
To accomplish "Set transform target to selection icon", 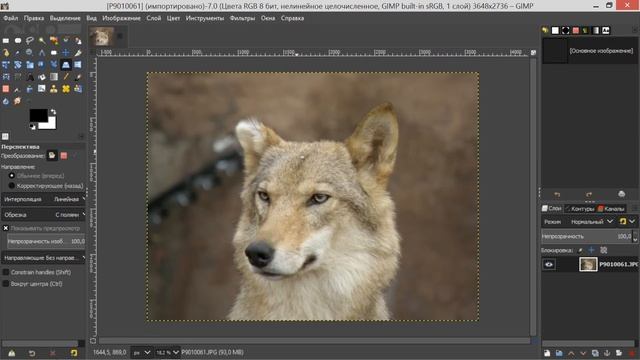I will pos(64,156).
